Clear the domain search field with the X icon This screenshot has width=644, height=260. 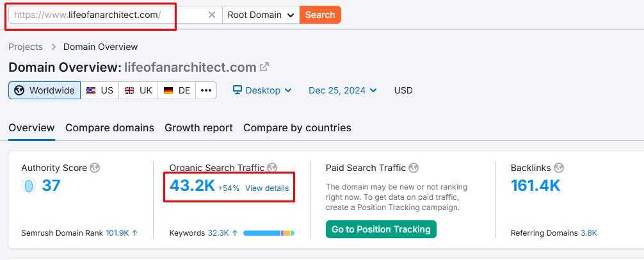(x=212, y=15)
